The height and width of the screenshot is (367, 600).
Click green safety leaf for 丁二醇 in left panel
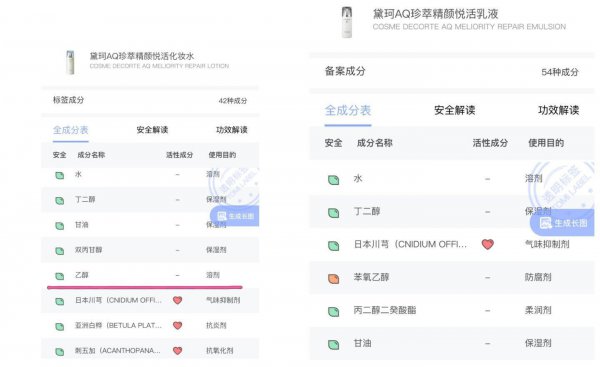59,200
